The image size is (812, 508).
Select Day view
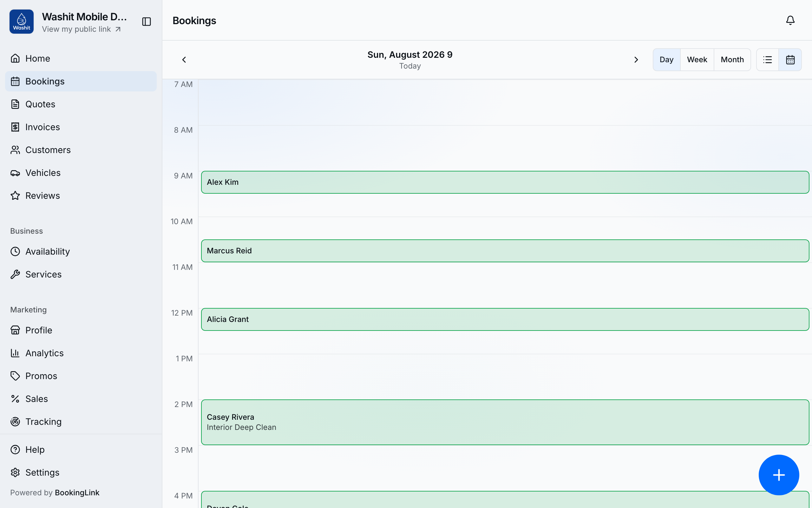666,60
